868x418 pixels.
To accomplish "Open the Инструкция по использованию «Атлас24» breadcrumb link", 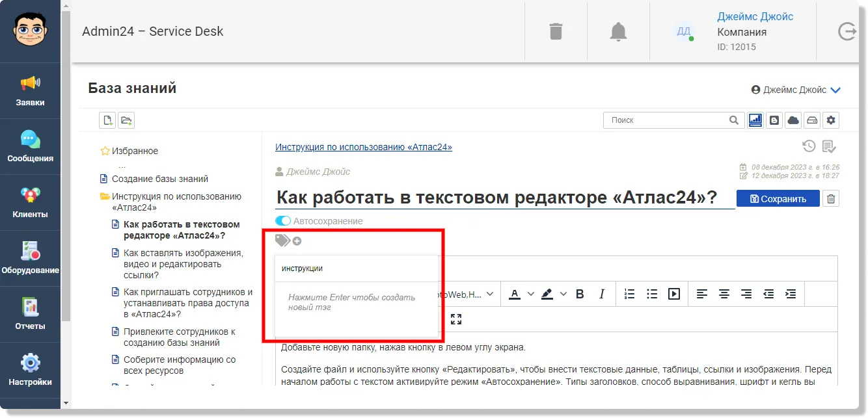I will (364, 147).
